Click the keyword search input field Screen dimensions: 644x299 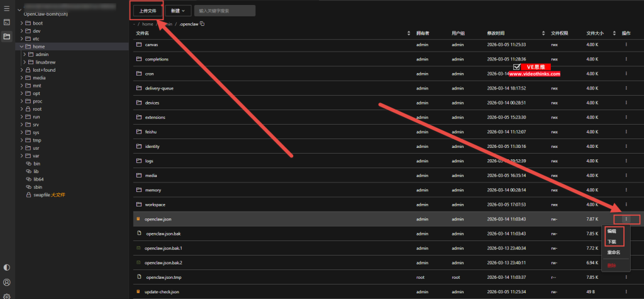coord(225,11)
